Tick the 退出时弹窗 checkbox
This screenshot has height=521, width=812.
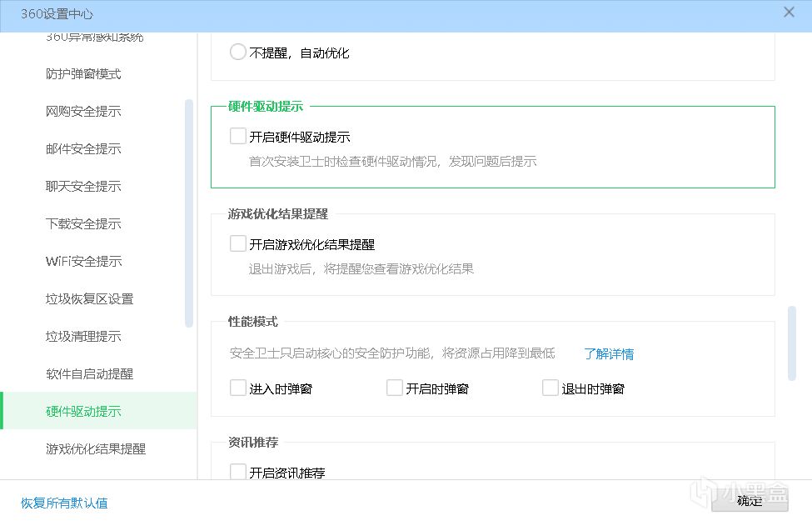[550, 388]
